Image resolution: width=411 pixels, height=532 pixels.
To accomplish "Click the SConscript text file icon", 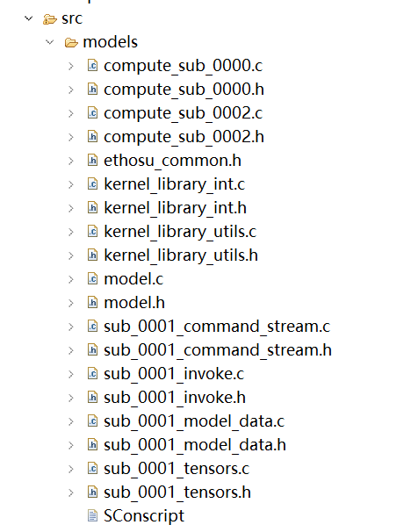I will coord(92,515).
